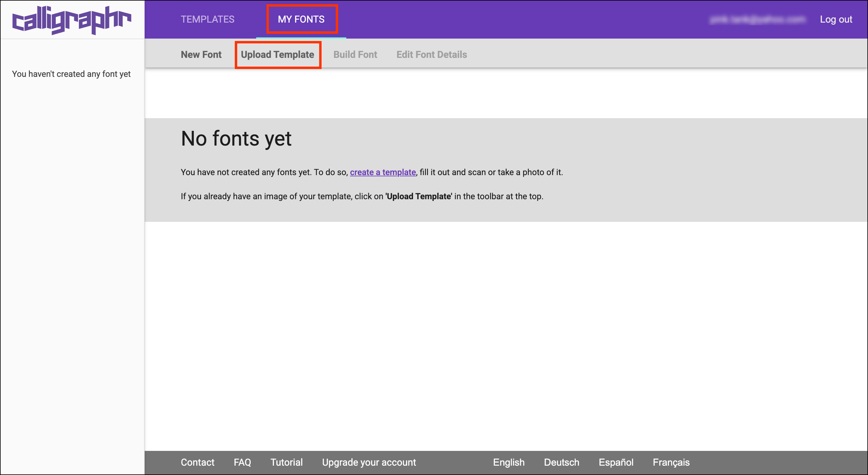868x475 pixels.
Task: Log out of the account
Action: (x=836, y=19)
